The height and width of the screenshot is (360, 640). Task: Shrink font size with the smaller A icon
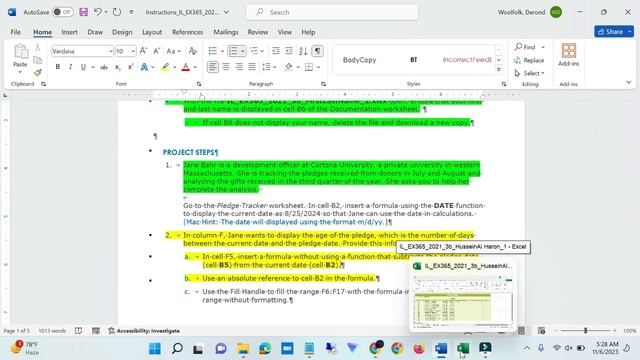(156, 51)
